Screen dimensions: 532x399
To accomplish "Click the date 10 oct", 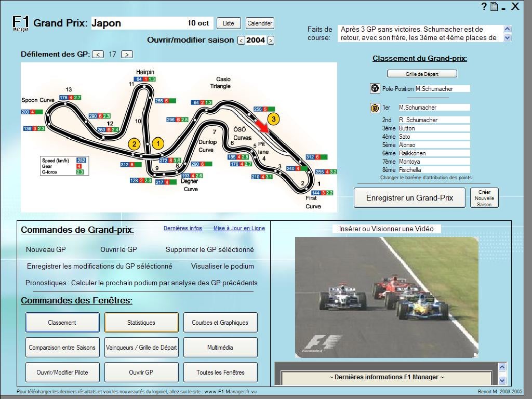I will [x=198, y=23].
